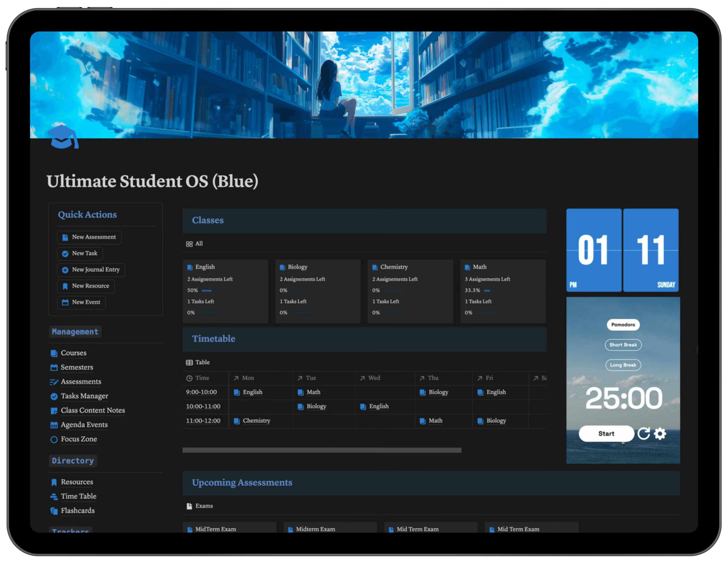Viewport: 728px width, 561px height.
Task: Select Pomodoro timer mode
Action: [x=623, y=325]
